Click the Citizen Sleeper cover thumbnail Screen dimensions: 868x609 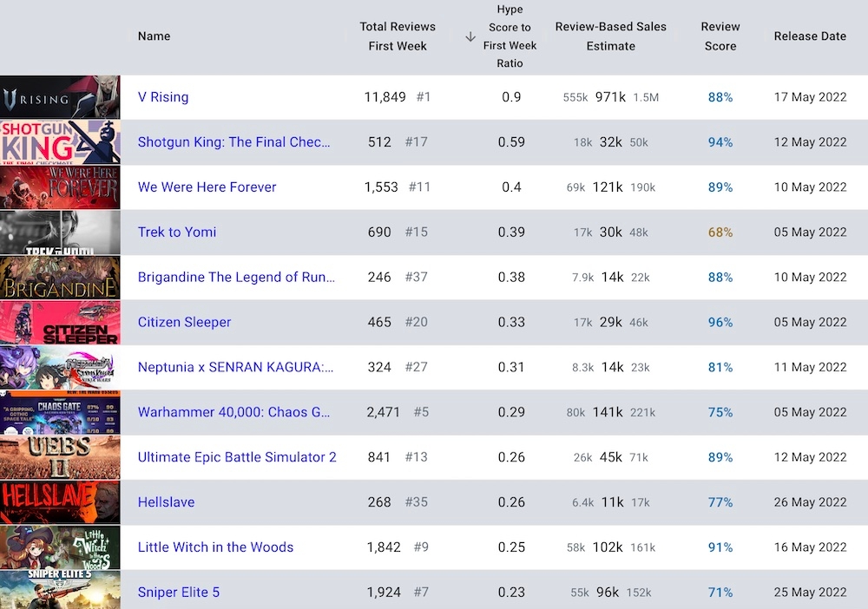60,323
